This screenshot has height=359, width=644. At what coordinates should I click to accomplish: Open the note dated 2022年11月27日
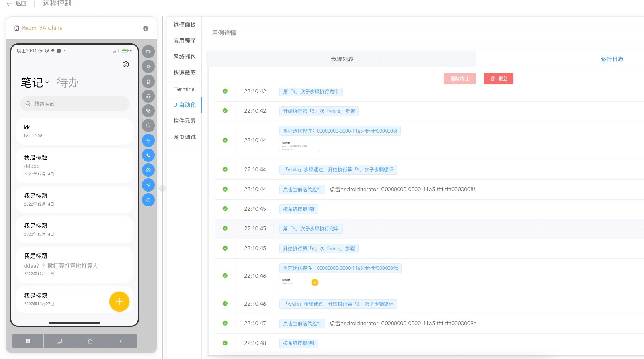[74, 300]
